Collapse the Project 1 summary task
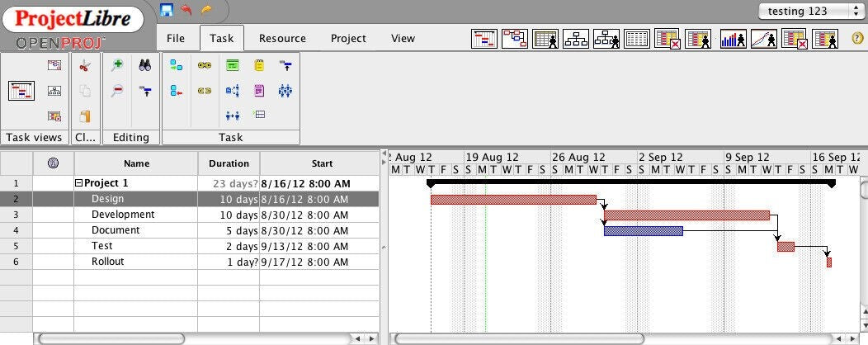Image resolution: width=868 pixels, height=345 pixels. 79,183
